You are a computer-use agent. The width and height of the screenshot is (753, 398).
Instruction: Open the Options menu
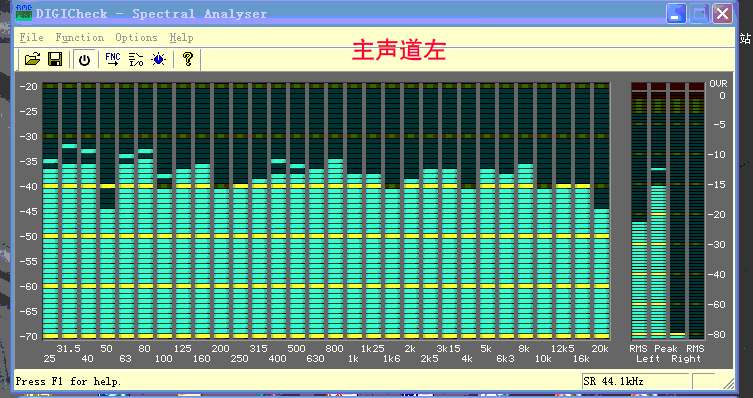pos(136,37)
